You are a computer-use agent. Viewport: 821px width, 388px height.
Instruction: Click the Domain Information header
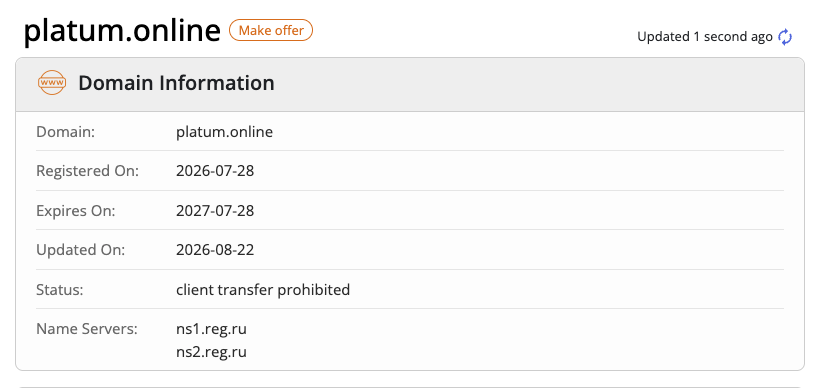410,84
